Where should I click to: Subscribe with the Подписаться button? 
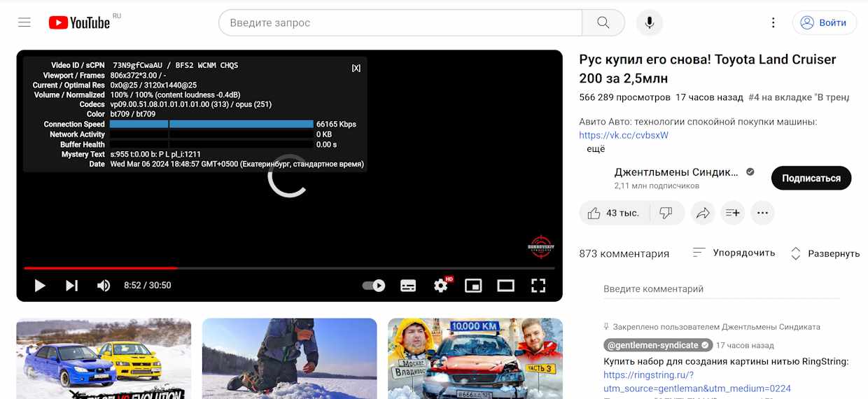click(811, 178)
